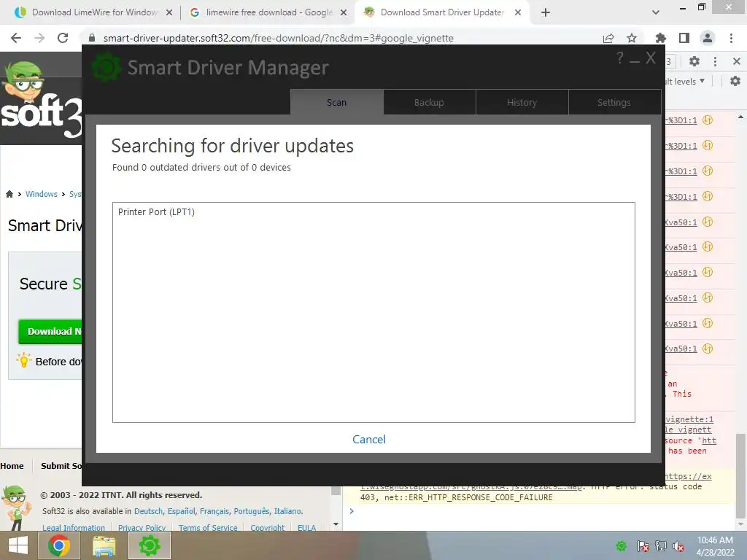The height and width of the screenshot is (560, 747).
Task: Close the DevTools panel
Action: 737,61
